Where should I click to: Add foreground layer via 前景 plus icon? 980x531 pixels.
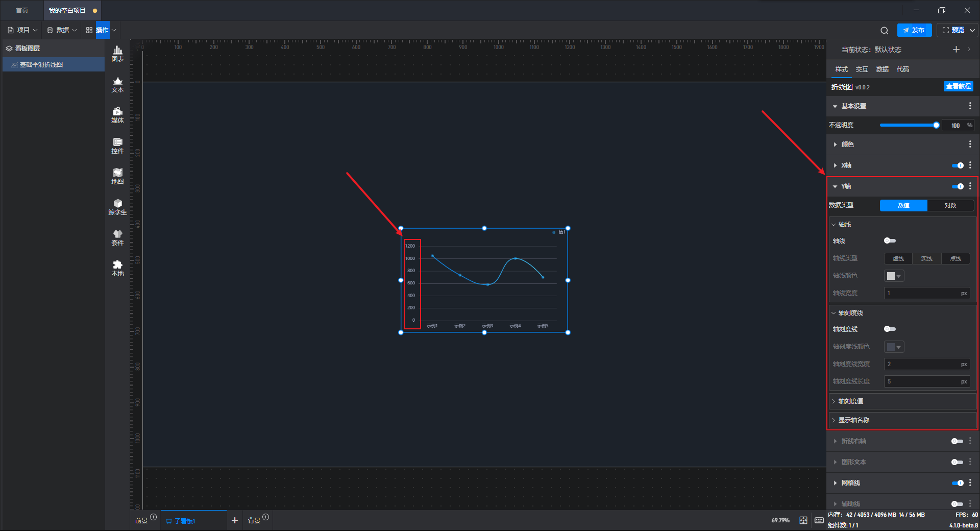coord(153,517)
